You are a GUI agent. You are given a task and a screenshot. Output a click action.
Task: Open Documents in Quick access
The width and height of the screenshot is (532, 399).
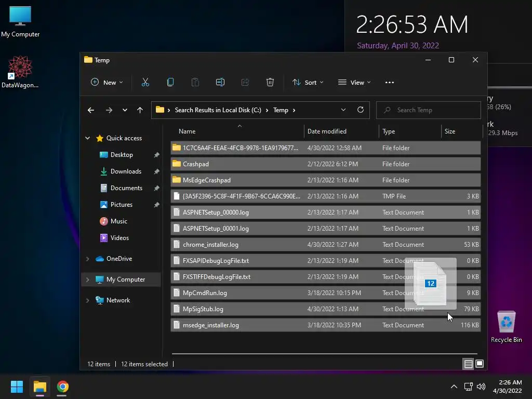[x=126, y=188]
